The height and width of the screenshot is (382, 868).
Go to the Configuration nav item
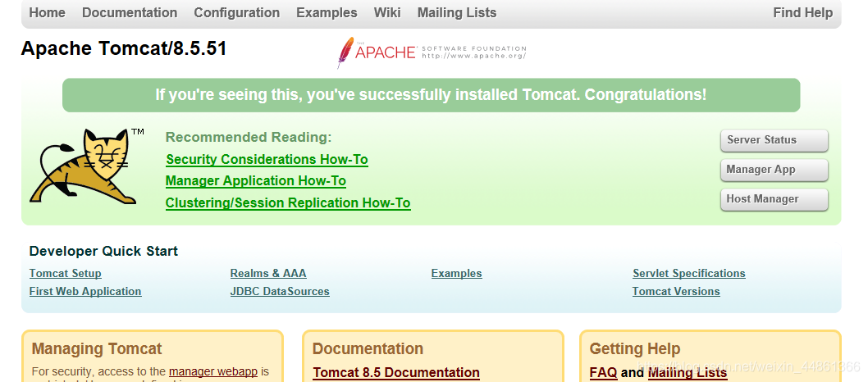[x=237, y=13]
